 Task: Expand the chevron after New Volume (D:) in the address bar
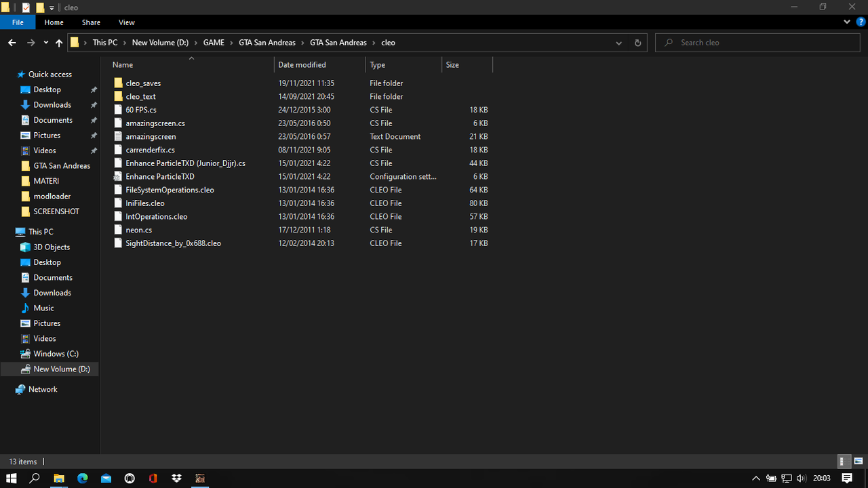pos(196,43)
